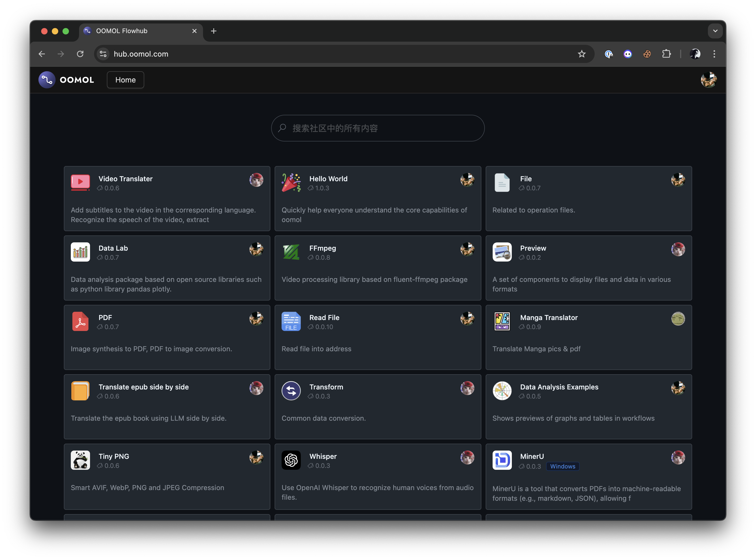Click the MinerU blue logo icon
The image size is (756, 560).
(502, 460)
